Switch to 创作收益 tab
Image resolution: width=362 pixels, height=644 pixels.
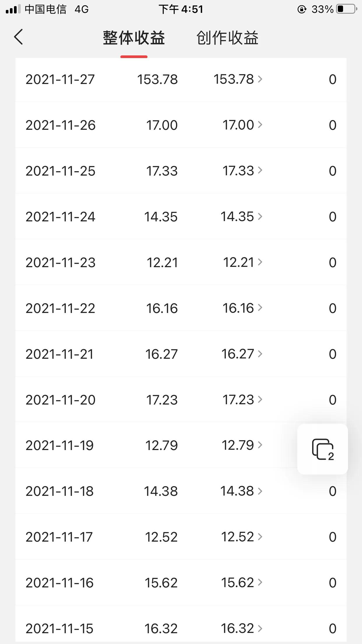point(227,38)
